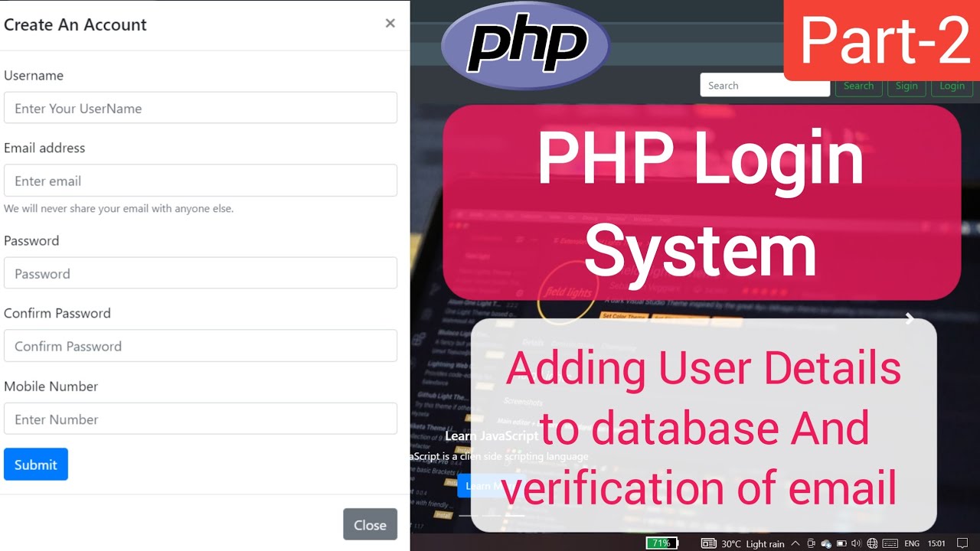This screenshot has width=980, height=551.
Task: Open the weather widget showing Light rain
Action: (743, 543)
